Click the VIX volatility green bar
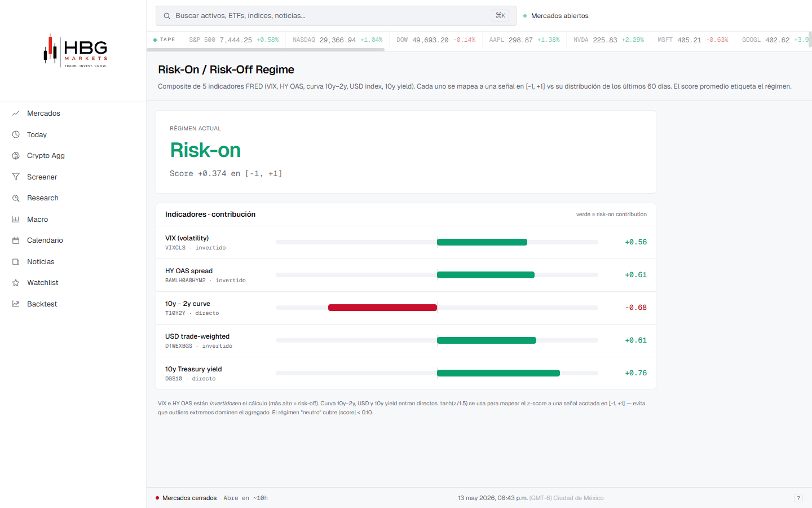Image resolution: width=812 pixels, height=508 pixels. pyautogui.click(x=482, y=242)
